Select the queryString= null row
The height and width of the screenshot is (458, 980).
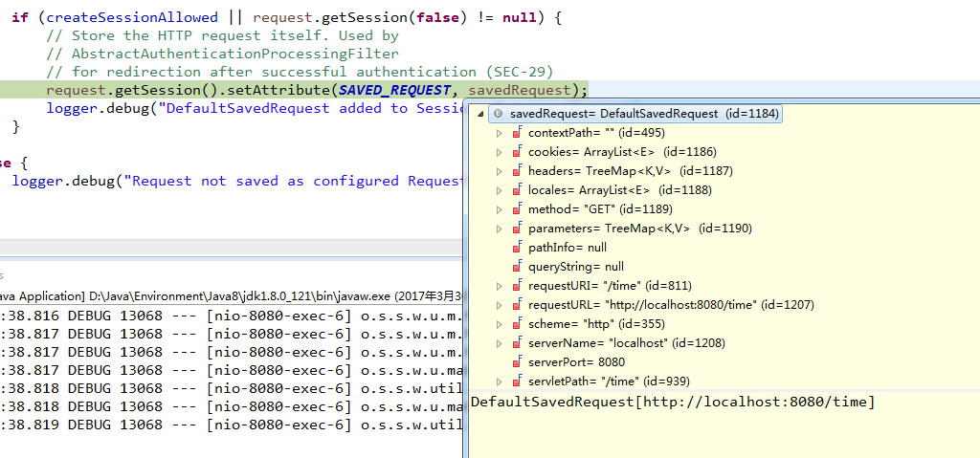point(575,267)
